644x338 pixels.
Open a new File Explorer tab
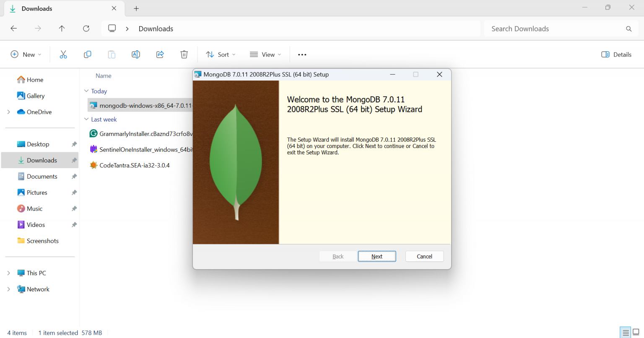pyautogui.click(x=136, y=8)
